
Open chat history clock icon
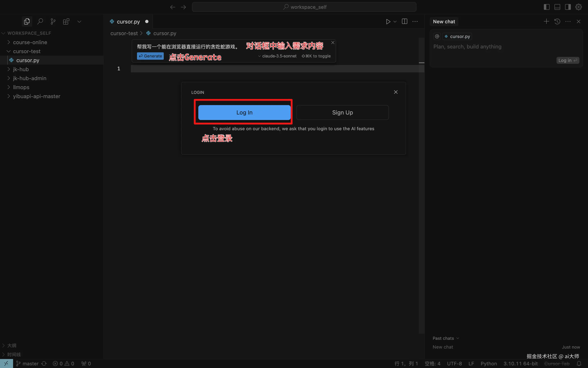click(x=557, y=21)
